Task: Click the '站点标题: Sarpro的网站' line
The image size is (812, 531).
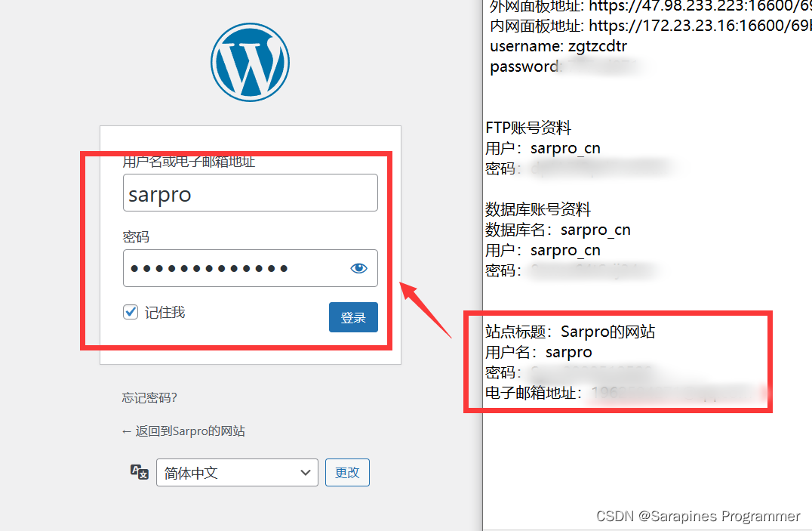Action: tap(571, 332)
